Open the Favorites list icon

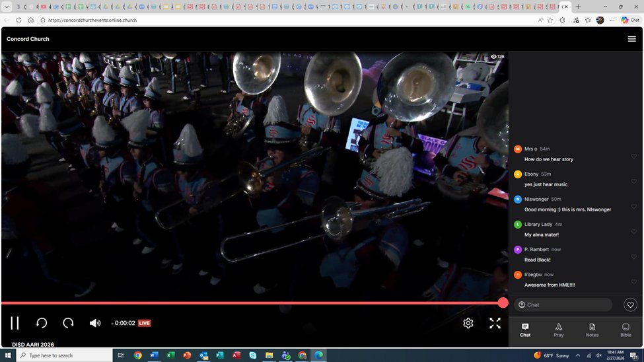coord(588,20)
